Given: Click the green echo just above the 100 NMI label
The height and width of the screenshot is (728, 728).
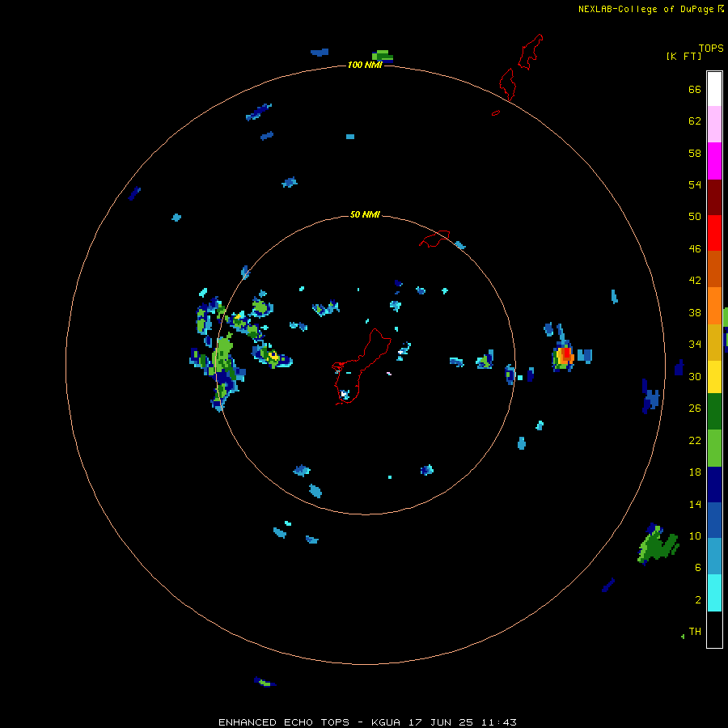Looking at the screenshot, I should coord(383,55).
